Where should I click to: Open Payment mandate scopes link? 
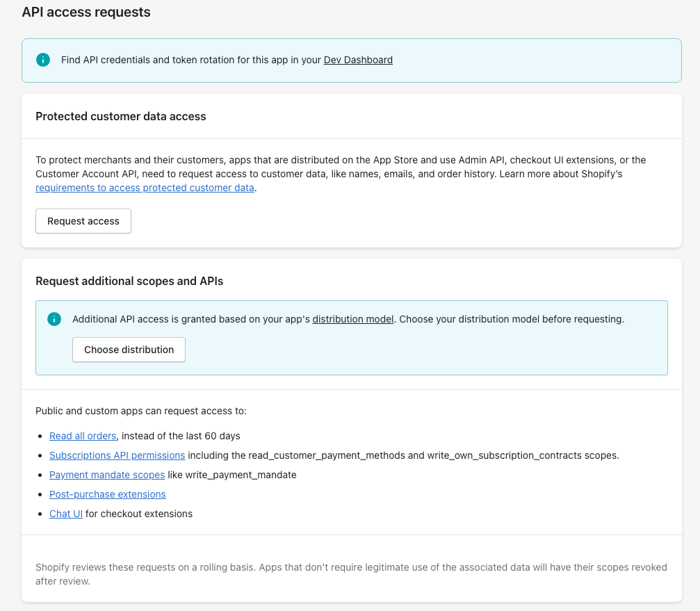(x=107, y=475)
